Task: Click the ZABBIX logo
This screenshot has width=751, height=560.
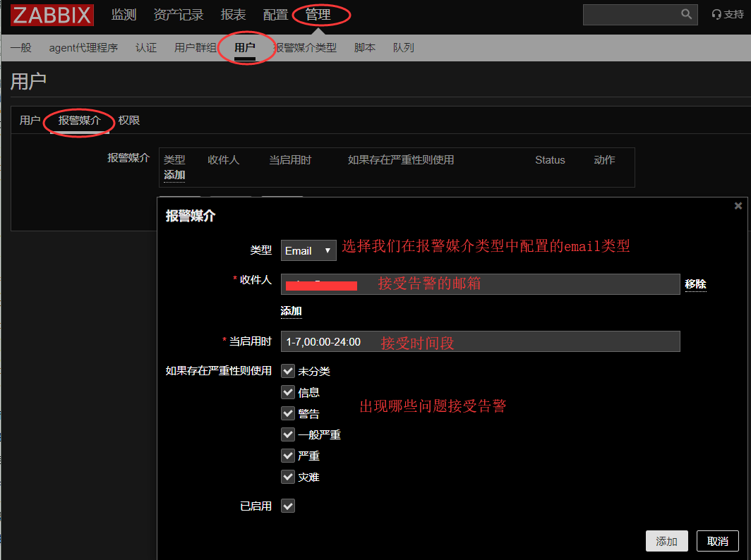Action: (52, 15)
